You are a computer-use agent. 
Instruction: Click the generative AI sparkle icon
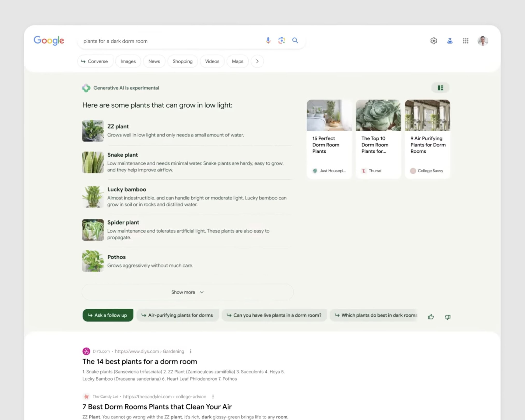click(86, 88)
